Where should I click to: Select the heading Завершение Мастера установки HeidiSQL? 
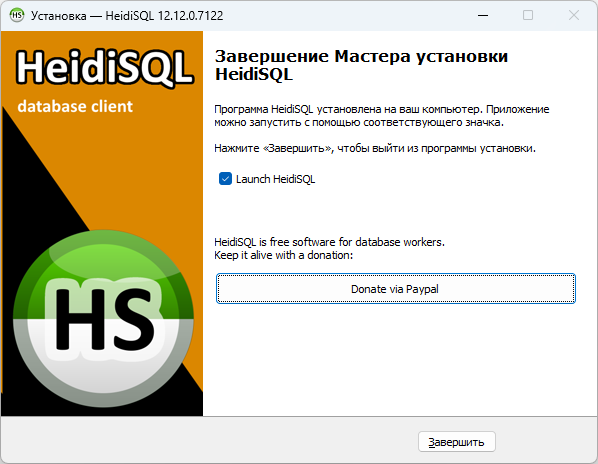point(361,65)
